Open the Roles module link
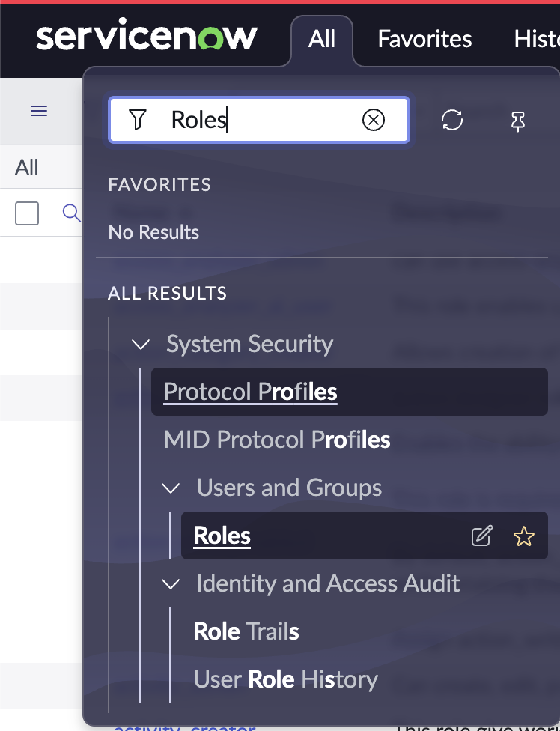This screenshot has width=560, height=731. click(x=222, y=536)
